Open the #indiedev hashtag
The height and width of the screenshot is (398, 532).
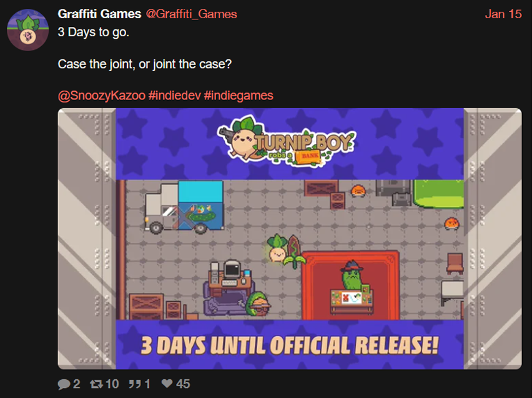pos(174,96)
